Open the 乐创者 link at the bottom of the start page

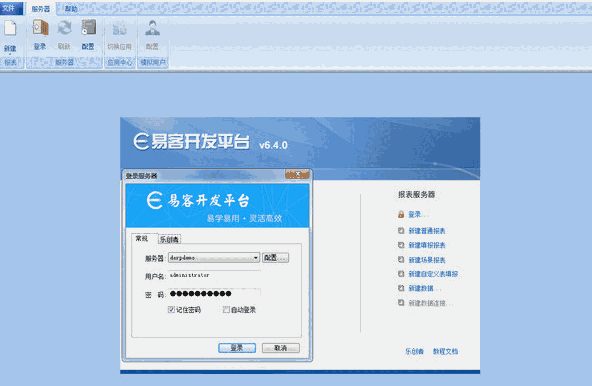click(x=414, y=351)
